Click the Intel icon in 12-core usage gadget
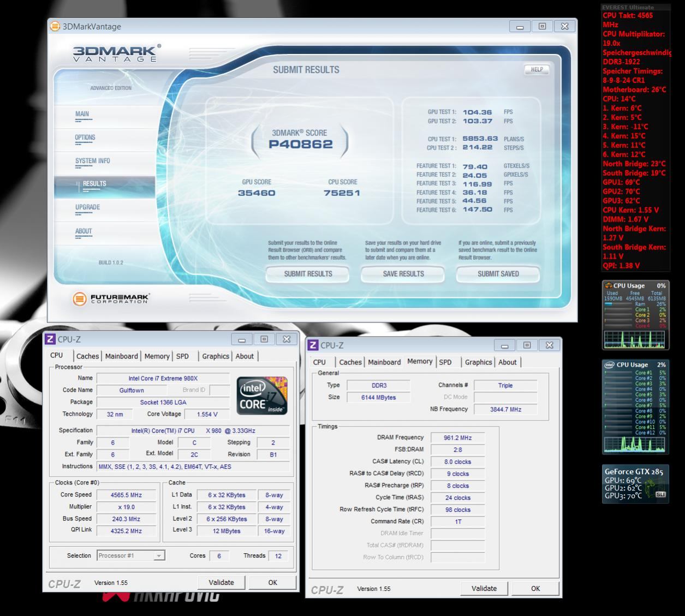This screenshot has height=616, width=685. 609,364
